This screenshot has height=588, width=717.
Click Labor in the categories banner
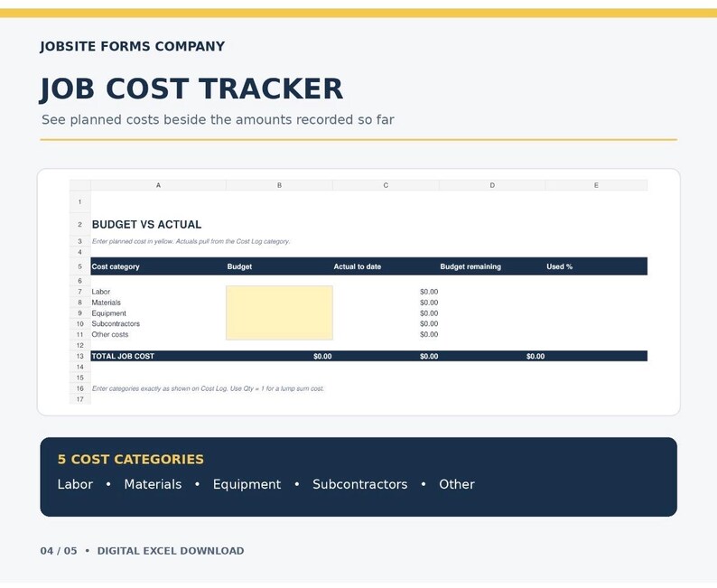click(75, 484)
